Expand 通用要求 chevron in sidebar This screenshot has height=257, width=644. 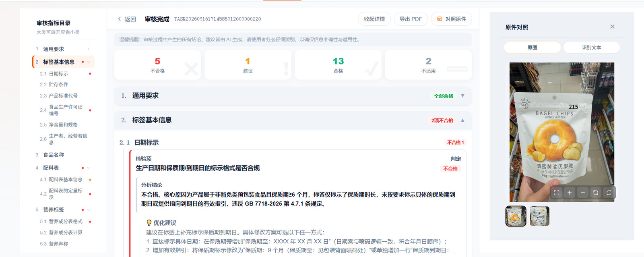coord(89,49)
